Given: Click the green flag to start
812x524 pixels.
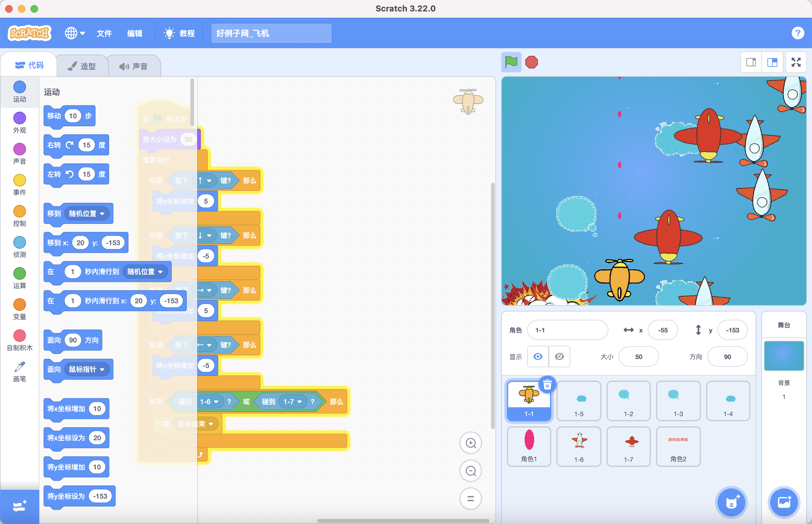Looking at the screenshot, I should tap(511, 62).
